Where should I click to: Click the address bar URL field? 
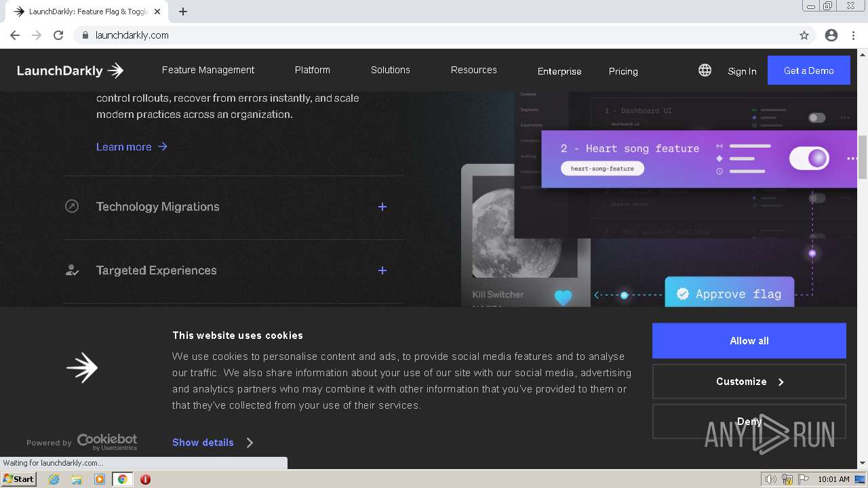coord(434,35)
